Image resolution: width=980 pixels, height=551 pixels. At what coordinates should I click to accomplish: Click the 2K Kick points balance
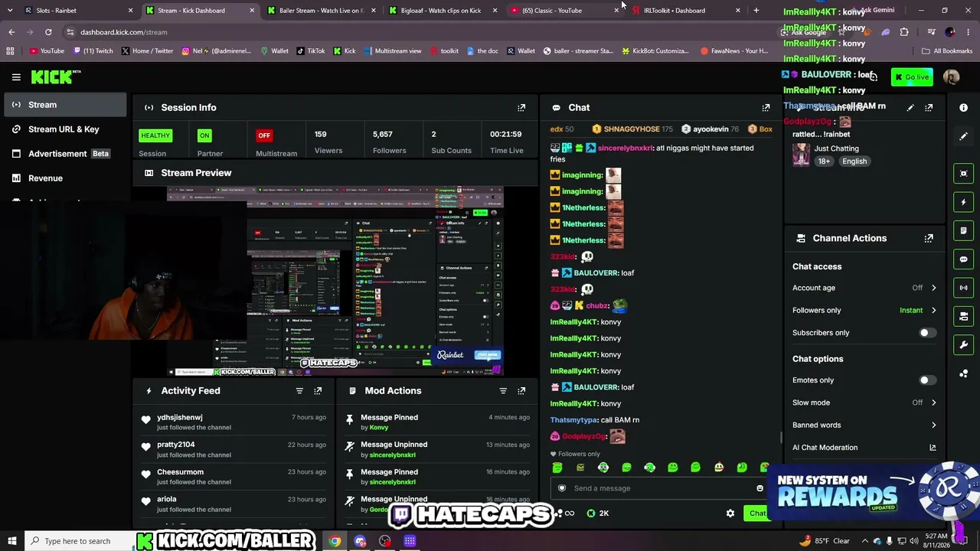(598, 514)
